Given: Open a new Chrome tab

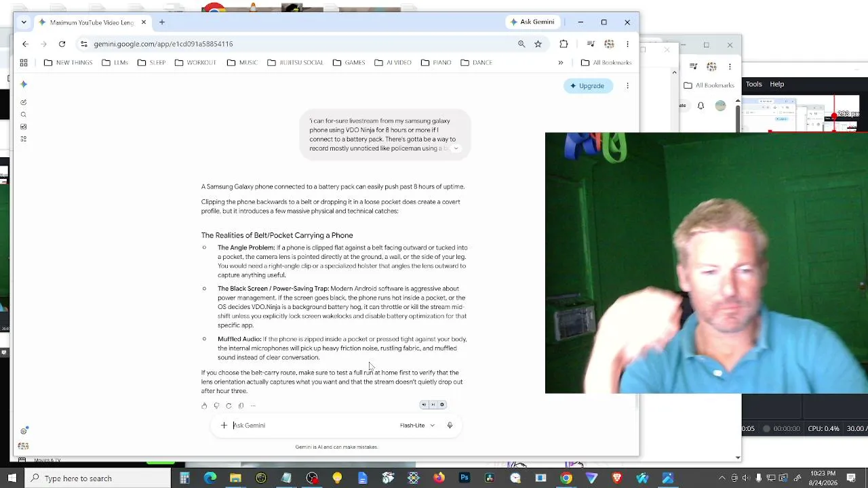Looking at the screenshot, I should (x=162, y=22).
